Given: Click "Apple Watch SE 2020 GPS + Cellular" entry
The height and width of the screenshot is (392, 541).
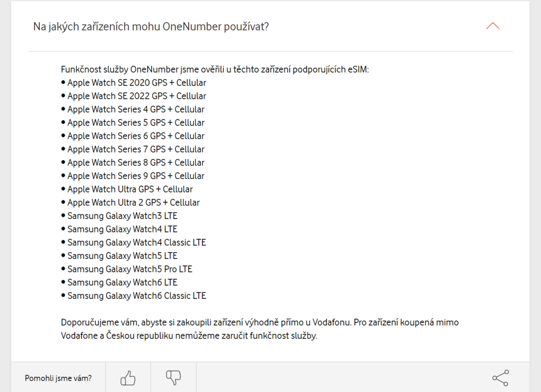Looking at the screenshot, I should pyautogui.click(x=136, y=83).
